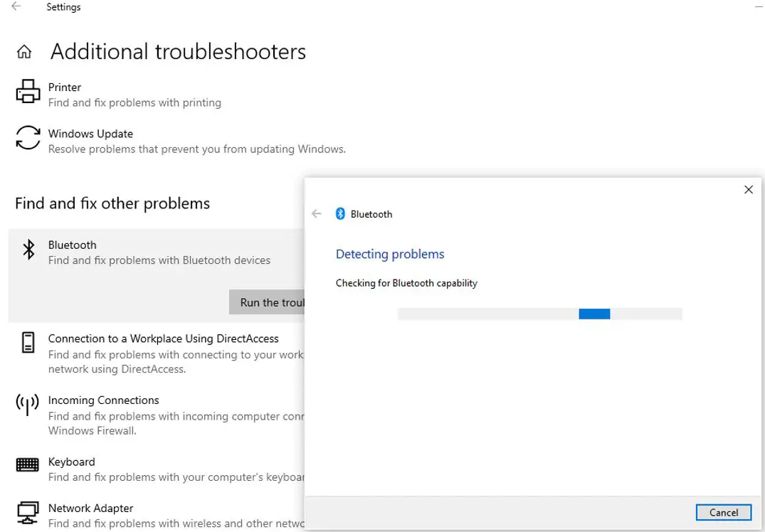Click the Checking for Bluetooth capability status text
Screen dimensions: 765x532
point(406,283)
